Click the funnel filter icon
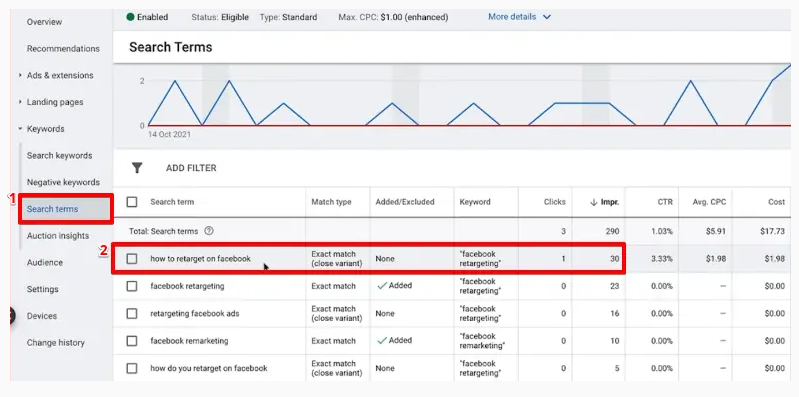This screenshot has height=397, width=799. (137, 168)
